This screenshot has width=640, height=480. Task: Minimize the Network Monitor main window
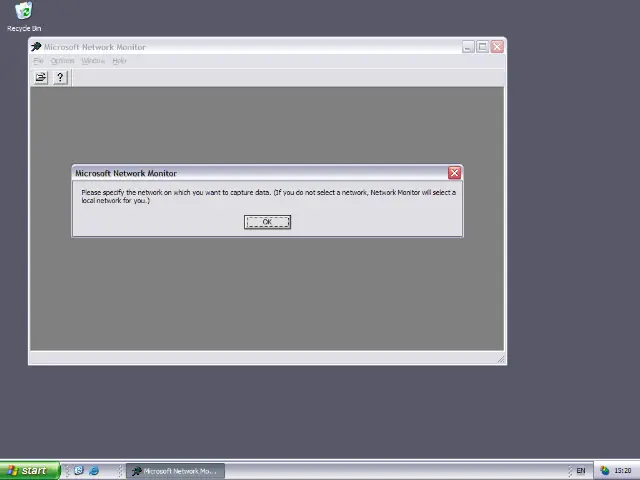tap(468, 47)
